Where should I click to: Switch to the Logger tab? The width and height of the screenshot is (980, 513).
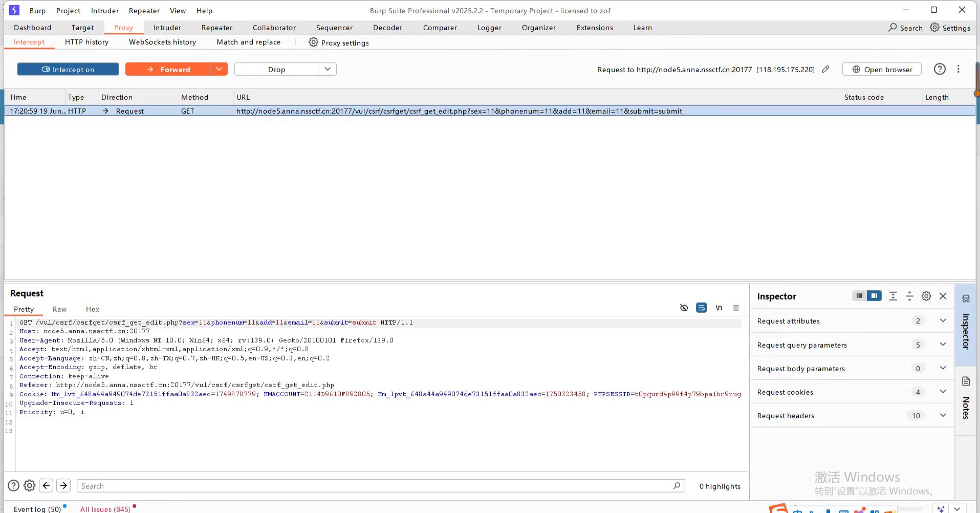(489, 28)
